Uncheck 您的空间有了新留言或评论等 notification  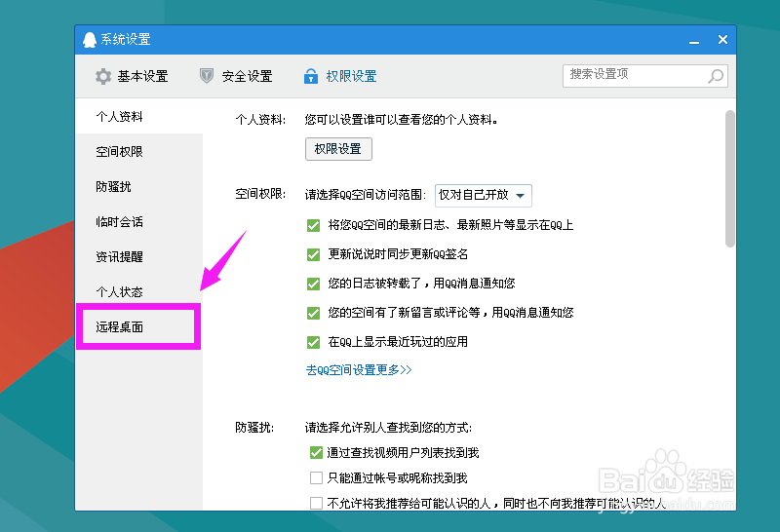tap(313, 313)
